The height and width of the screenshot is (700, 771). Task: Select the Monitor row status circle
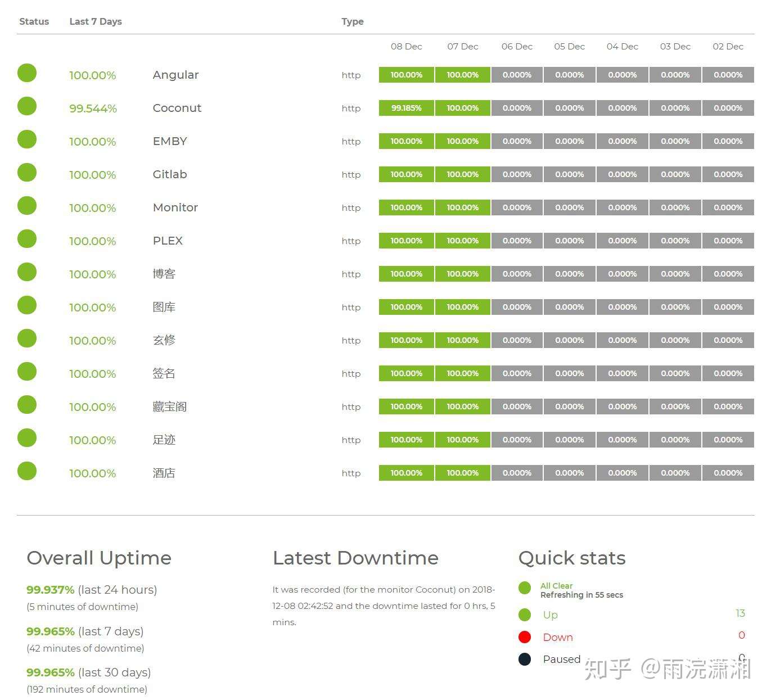[27, 206]
